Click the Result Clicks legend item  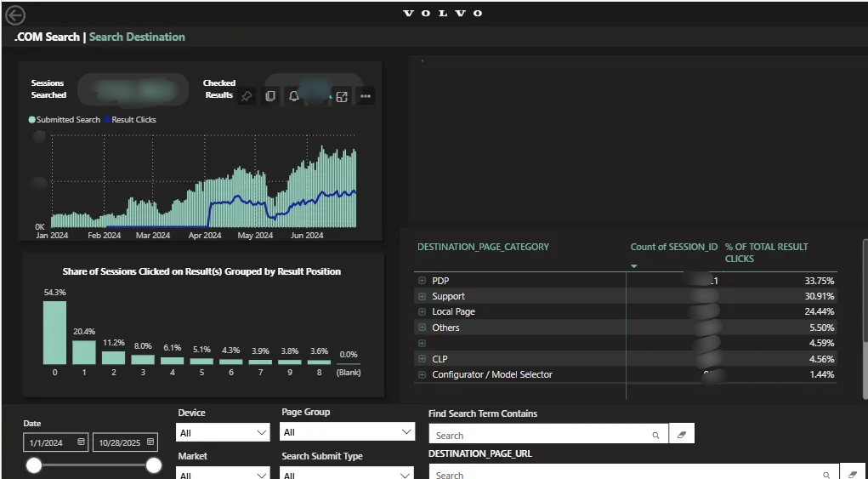pyautogui.click(x=129, y=120)
